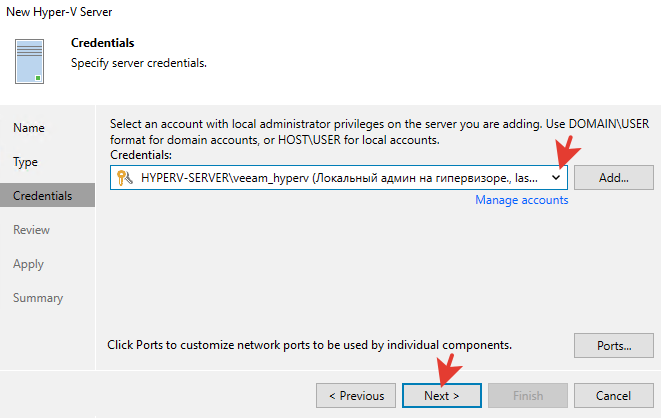Switch to the Type wizard step

pyautogui.click(x=26, y=162)
